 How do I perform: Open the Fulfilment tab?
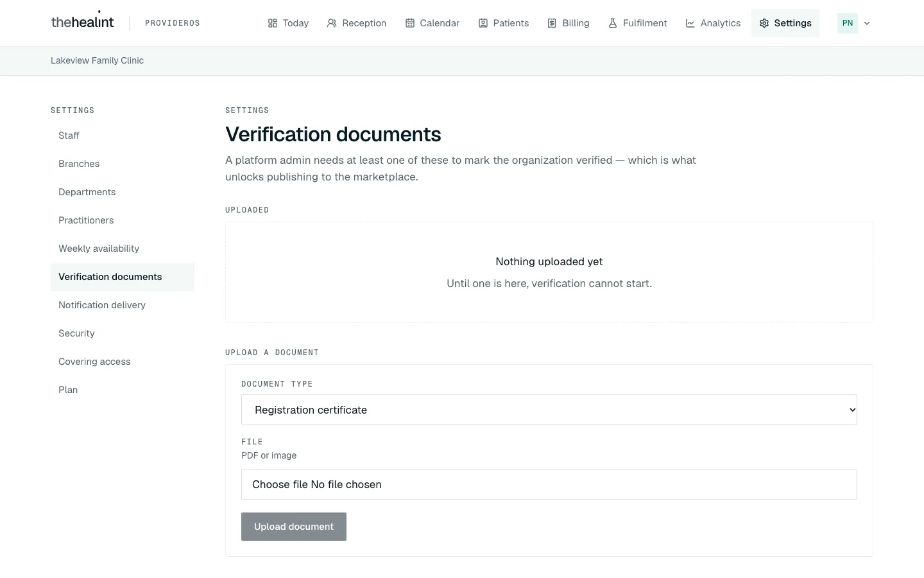[638, 23]
